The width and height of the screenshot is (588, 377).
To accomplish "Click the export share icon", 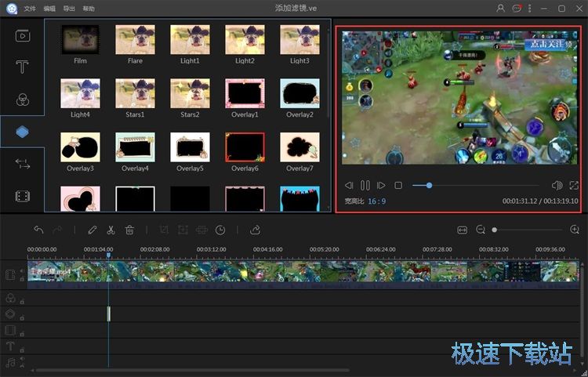I will coord(256,230).
